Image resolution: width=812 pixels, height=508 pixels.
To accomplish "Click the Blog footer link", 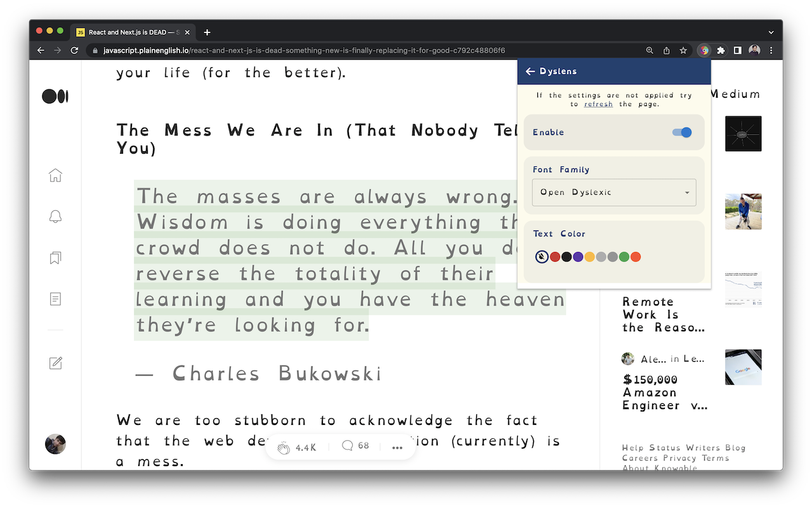I will coord(736,448).
